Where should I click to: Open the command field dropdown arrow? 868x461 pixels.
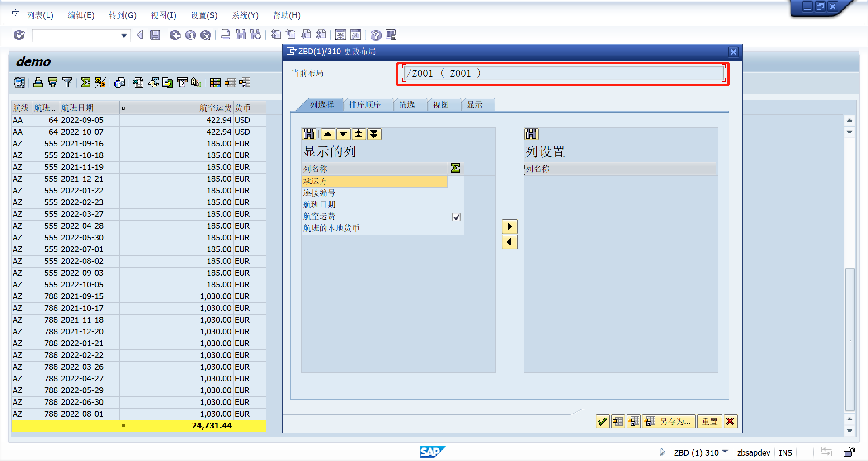pos(123,35)
